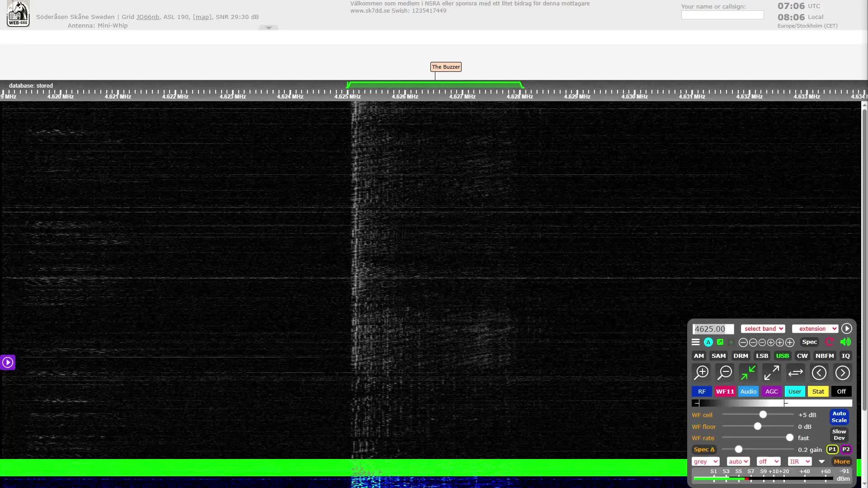Click the Auto Scale button
Image resolution: width=868 pixels, height=488 pixels.
pyautogui.click(x=839, y=417)
